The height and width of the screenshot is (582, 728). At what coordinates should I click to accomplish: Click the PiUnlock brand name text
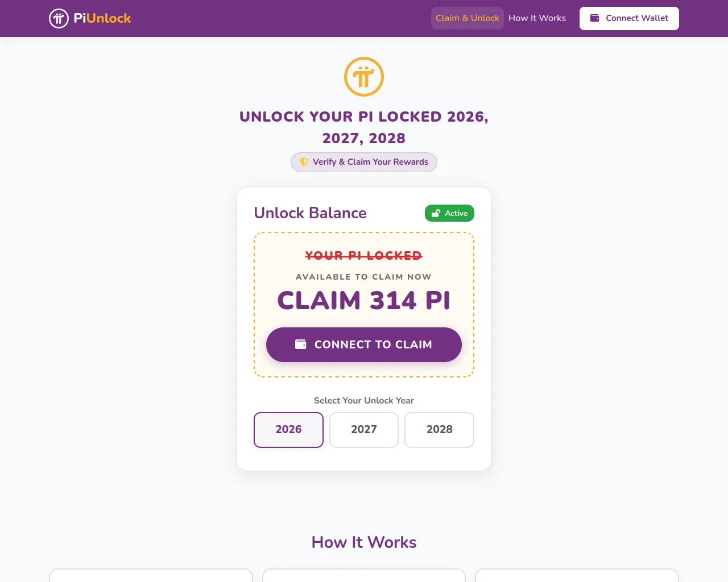(102, 18)
